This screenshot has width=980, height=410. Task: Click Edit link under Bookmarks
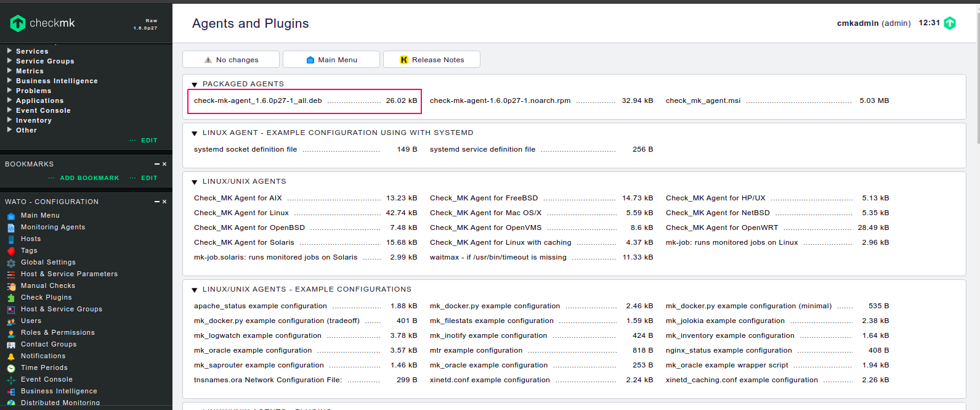(x=149, y=178)
